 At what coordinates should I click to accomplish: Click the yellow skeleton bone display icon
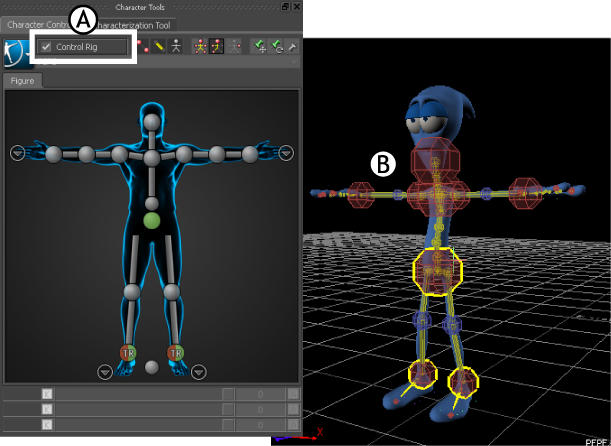159,46
